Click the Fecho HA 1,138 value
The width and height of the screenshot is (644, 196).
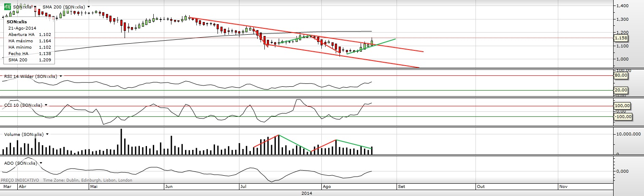(45, 54)
